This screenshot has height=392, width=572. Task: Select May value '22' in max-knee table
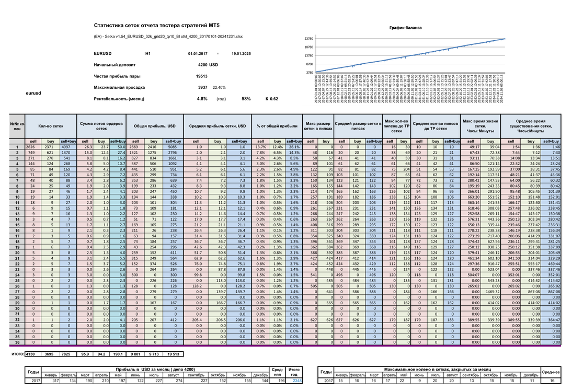[x=404, y=381]
